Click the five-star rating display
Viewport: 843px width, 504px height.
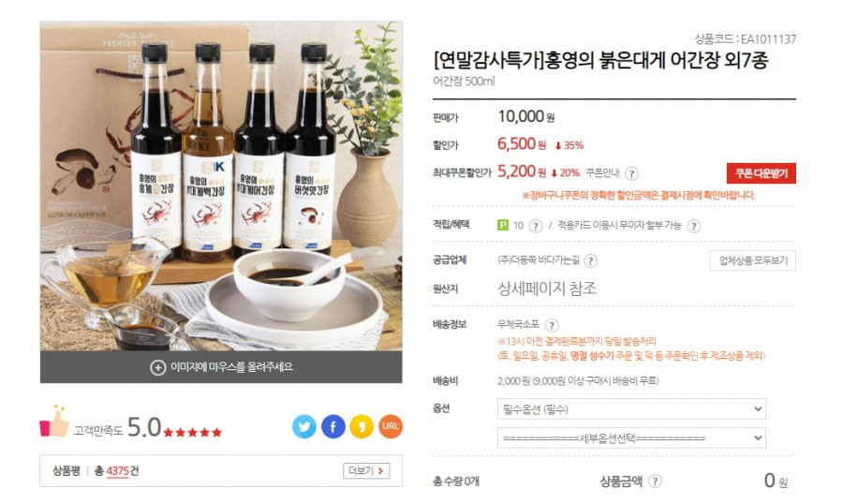tap(192, 432)
